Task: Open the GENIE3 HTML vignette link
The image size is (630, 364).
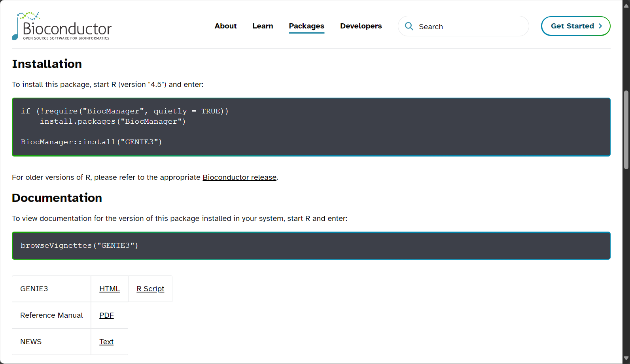Action: 110,289
